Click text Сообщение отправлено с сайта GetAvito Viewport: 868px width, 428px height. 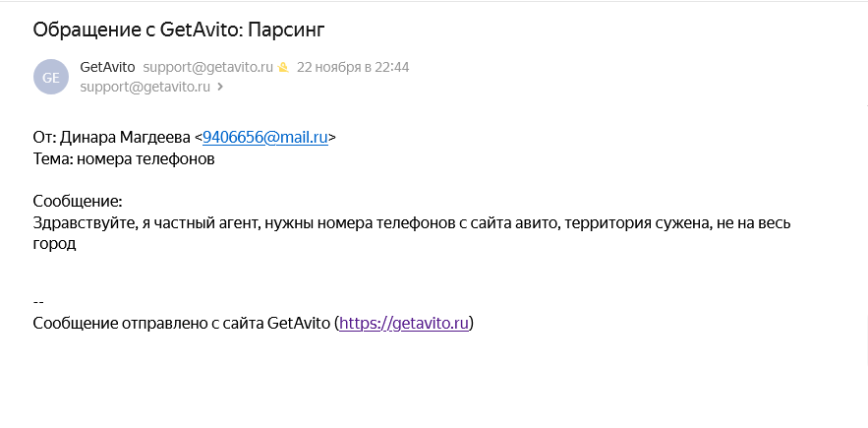(x=181, y=323)
